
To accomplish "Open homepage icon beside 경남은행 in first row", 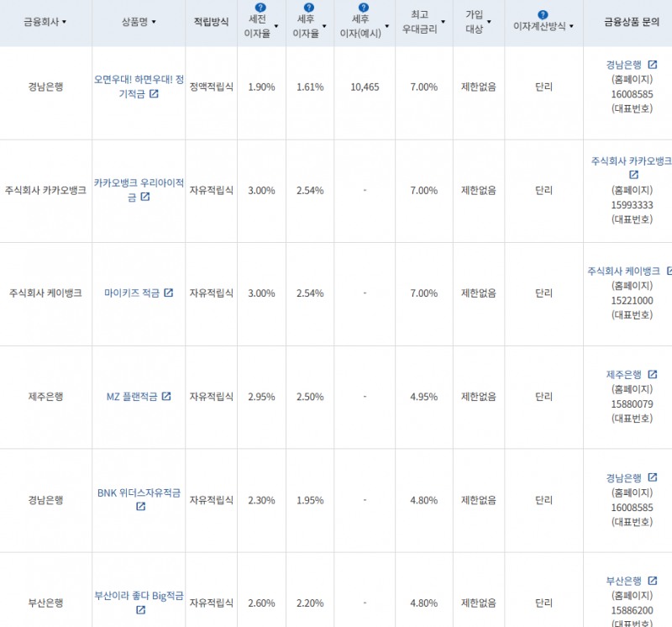I will pos(653,65).
